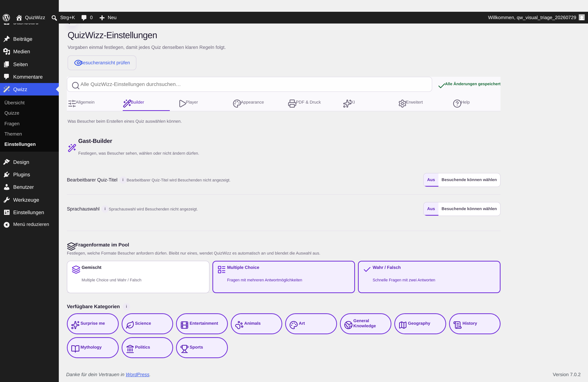Toggle the Animals category chip
588x382 pixels.
[257, 324]
